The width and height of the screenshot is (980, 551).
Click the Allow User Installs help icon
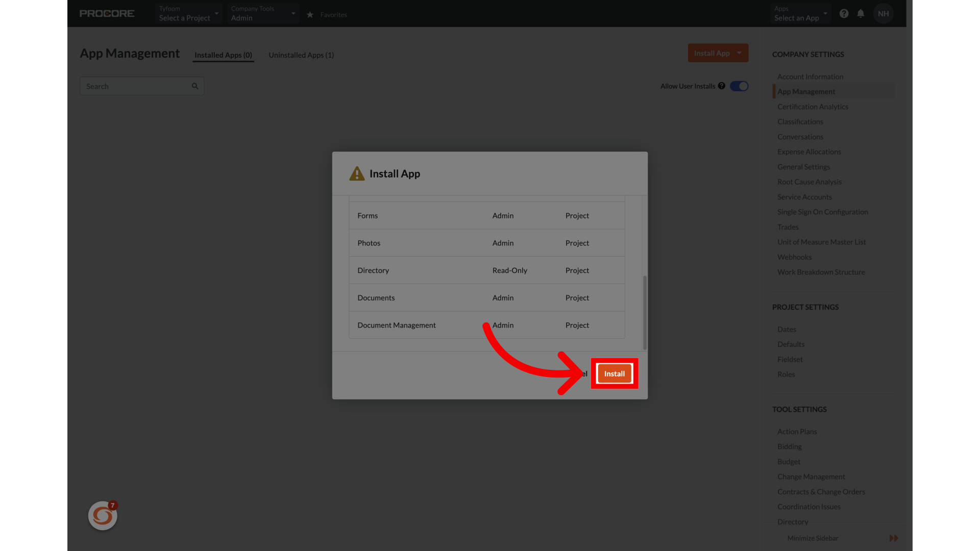pos(722,86)
